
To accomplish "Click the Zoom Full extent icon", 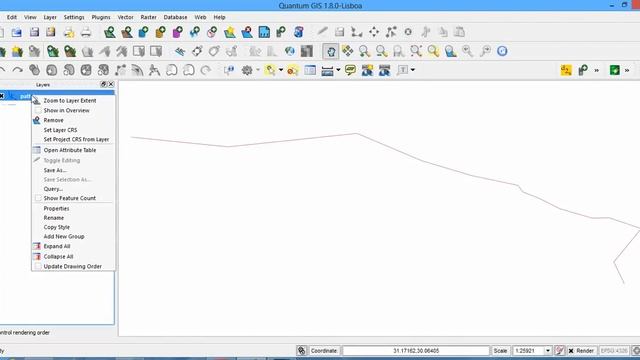I will (x=416, y=51).
